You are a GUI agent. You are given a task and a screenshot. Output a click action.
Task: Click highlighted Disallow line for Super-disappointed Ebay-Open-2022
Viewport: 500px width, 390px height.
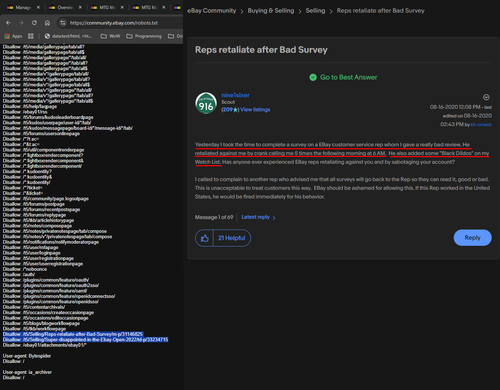(85, 339)
